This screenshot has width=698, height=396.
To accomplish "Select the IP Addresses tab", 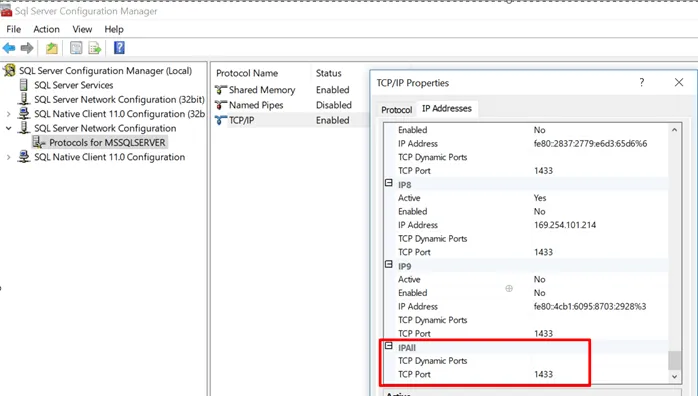I will coord(446,108).
